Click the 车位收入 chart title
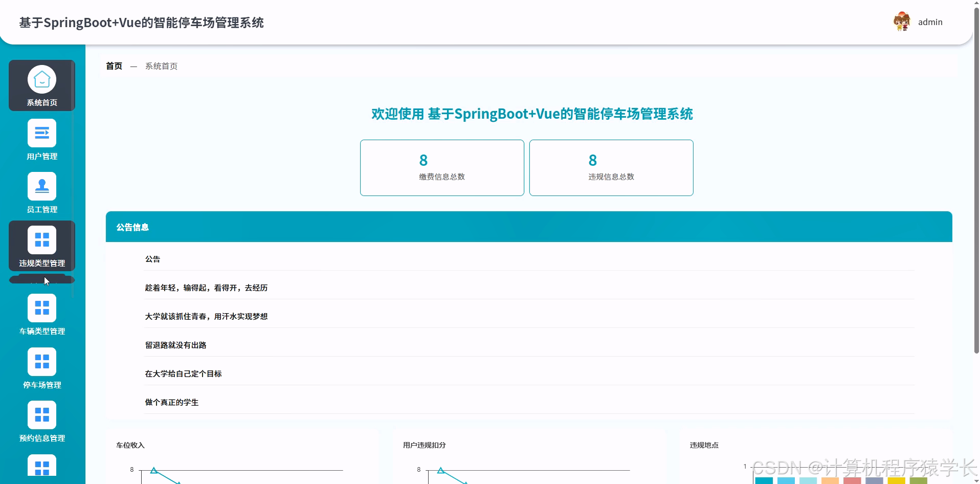Image resolution: width=980 pixels, height=484 pixels. point(130,445)
